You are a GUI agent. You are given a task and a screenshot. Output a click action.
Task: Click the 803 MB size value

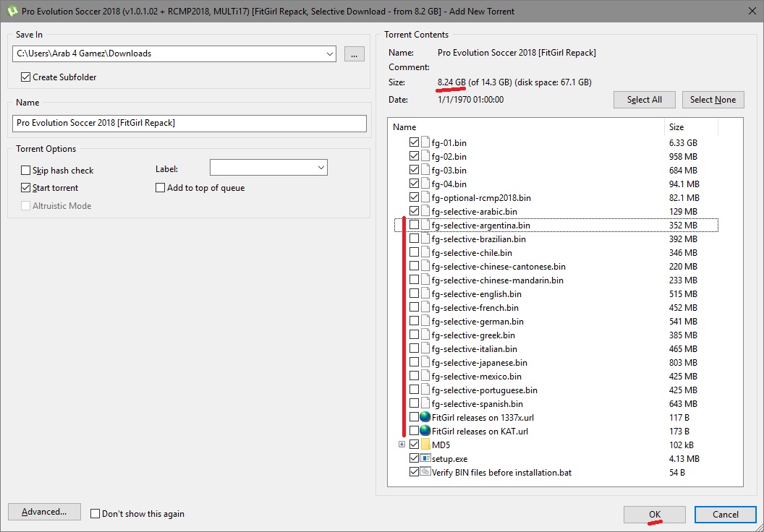tap(683, 363)
